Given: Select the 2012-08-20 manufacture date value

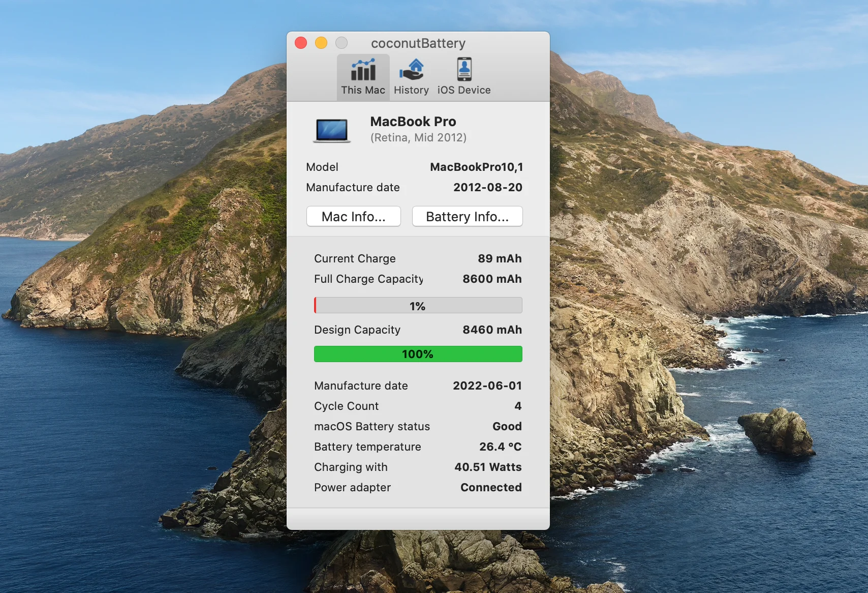Looking at the screenshot, I should 488,187.
